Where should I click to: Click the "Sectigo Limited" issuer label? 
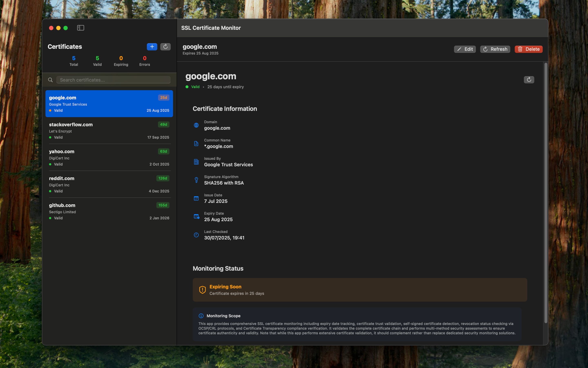[62, 212]
